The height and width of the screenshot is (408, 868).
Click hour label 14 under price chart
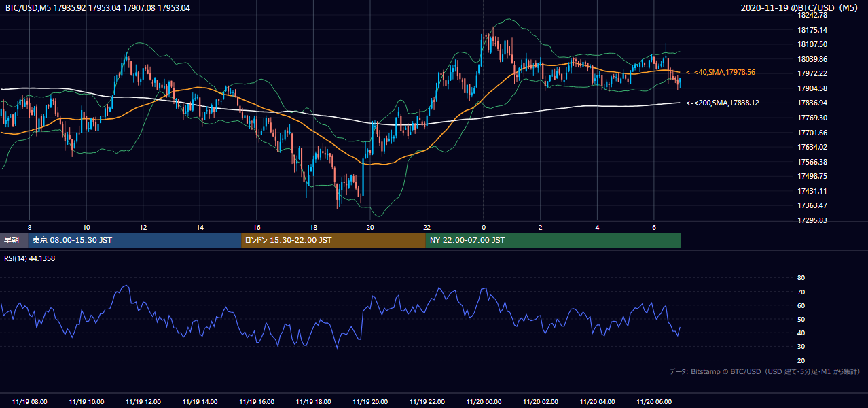200,227
